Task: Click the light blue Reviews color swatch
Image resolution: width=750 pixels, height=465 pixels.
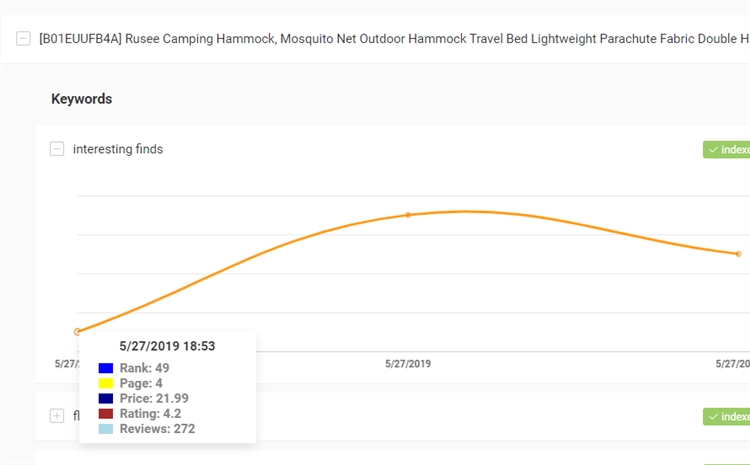Action: [x=106, y=428]
